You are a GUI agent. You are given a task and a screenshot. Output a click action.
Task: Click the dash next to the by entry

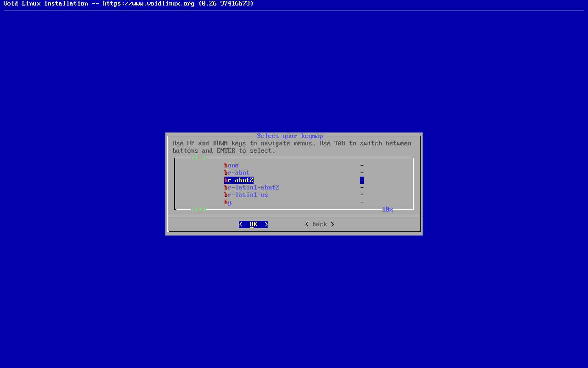coord(362,202)
